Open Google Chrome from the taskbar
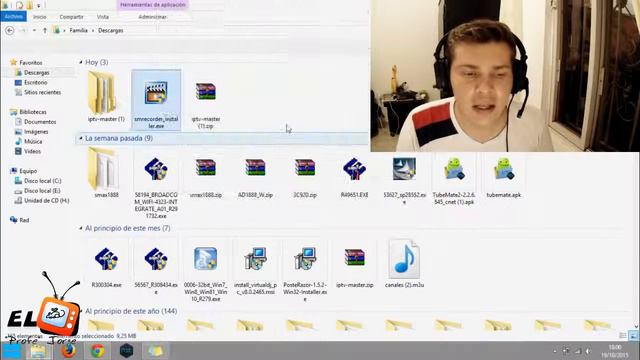The image size is (640, 360). coord(97,351)
